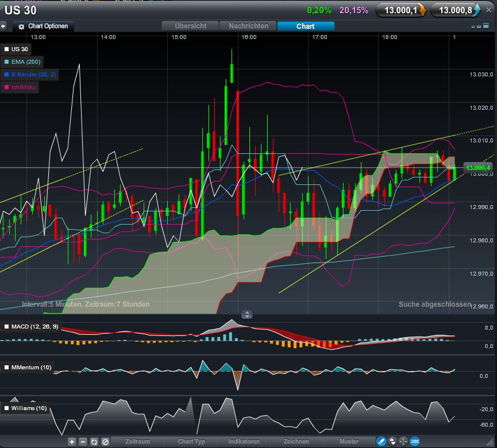This screenshot has width=497, height=448.
Task: Open the Zeitraum menu
Action: click(x=137, y=441)
